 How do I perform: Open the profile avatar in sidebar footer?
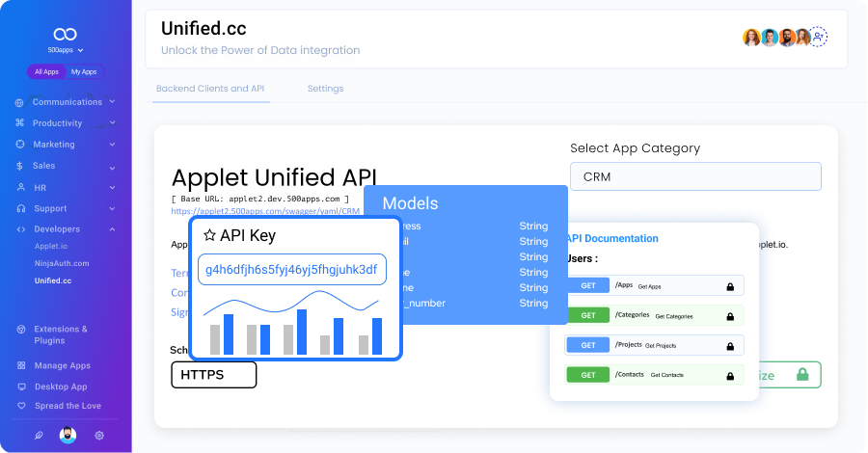[68, 436]
